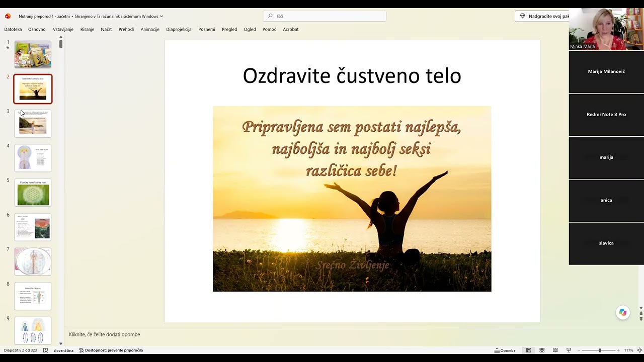Click the 117% zoom level
This screenshot has width=644, height=362.
point(628,350)
